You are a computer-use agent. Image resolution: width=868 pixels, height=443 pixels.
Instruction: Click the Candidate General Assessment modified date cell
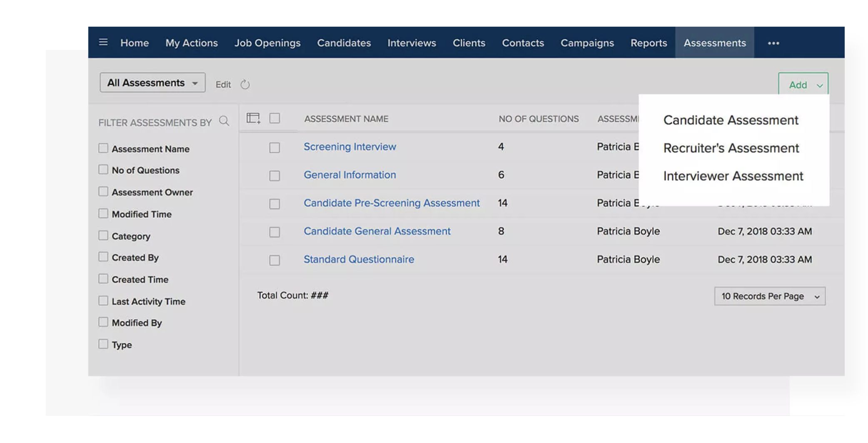[765, 231]
